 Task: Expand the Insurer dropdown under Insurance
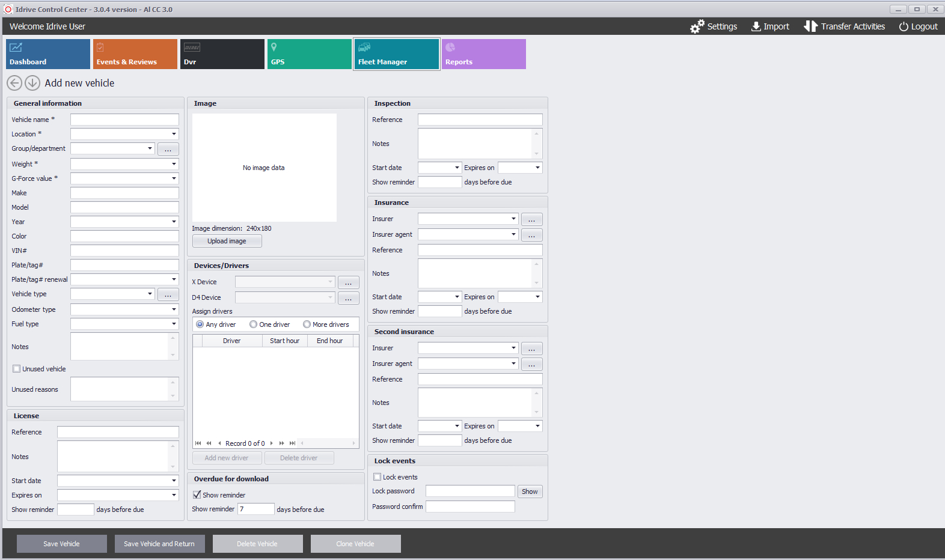pyautogui.click(x=513, y=219)
